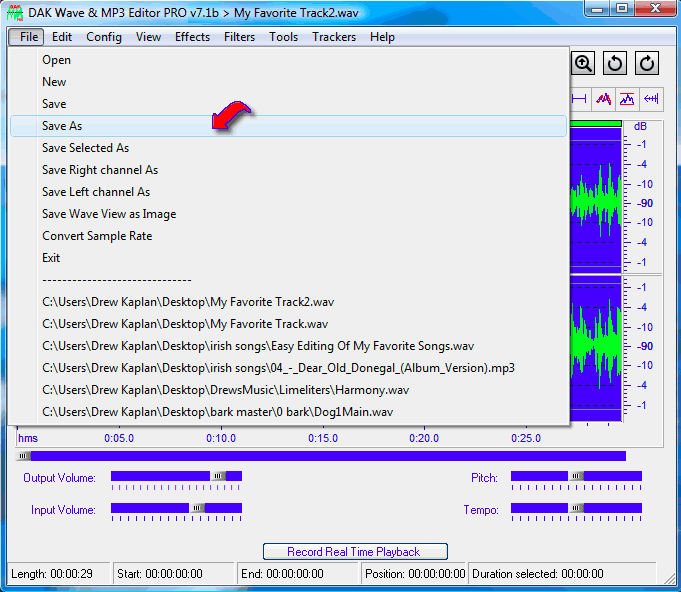Open the Help menu
Viewport: 681px width, 592px height.
click(x=382, y=37)
